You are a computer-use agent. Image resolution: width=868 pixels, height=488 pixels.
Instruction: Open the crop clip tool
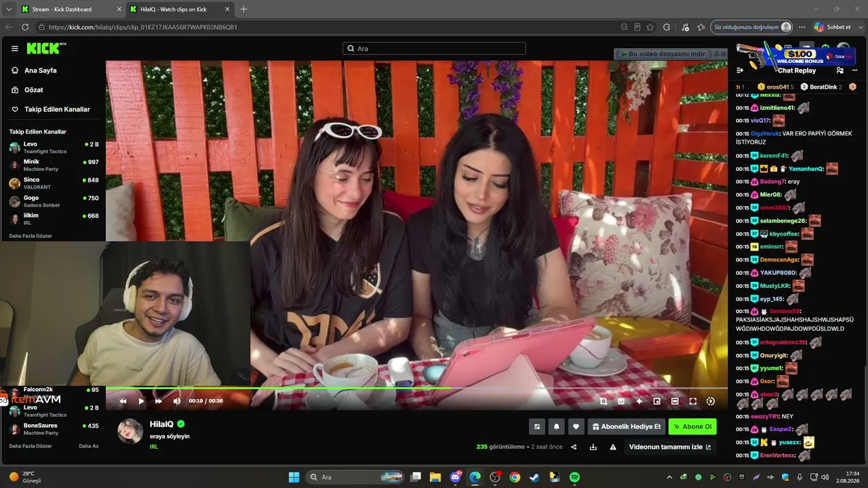pos(604,401)
